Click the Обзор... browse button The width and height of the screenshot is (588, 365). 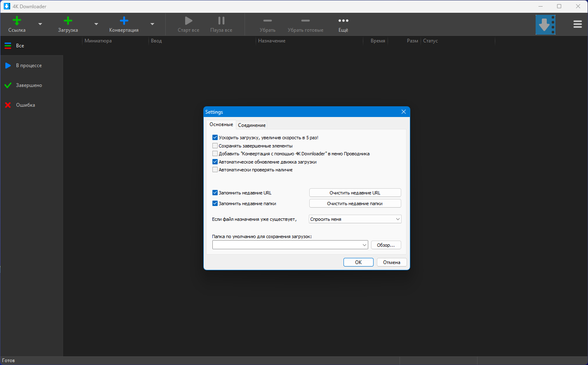pos(386,245)
